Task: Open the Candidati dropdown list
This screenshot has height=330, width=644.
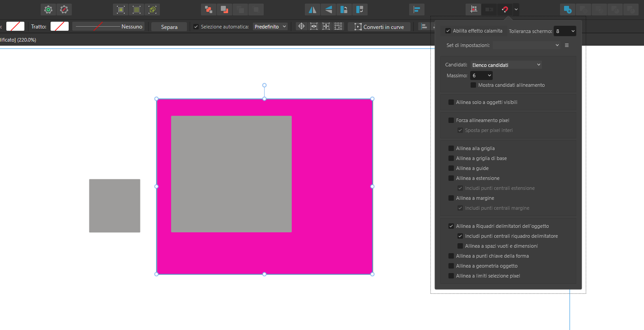Action: coord(506,65)
